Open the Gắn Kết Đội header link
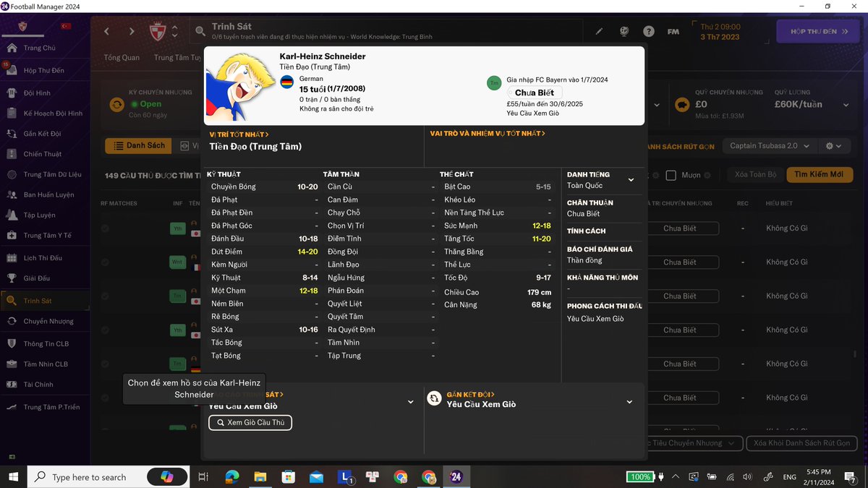Viewport: 868px width, 488px height. [x=471, y=395]
